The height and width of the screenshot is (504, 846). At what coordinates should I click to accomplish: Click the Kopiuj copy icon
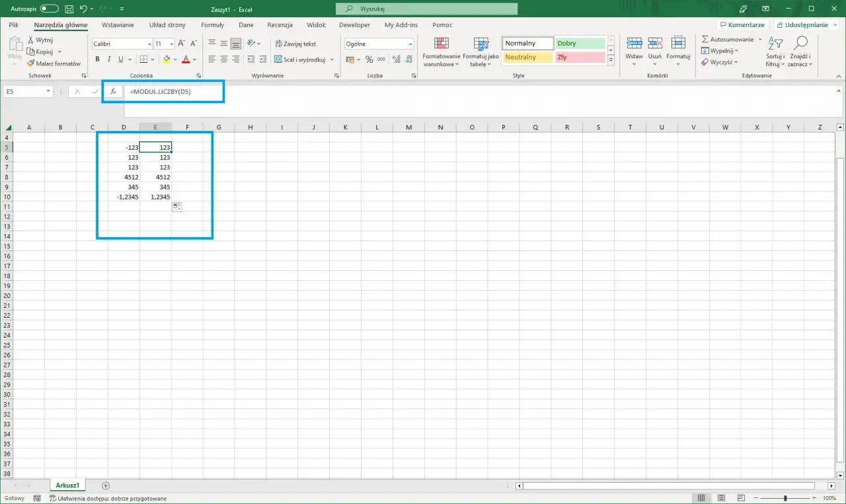click(30, 52)
